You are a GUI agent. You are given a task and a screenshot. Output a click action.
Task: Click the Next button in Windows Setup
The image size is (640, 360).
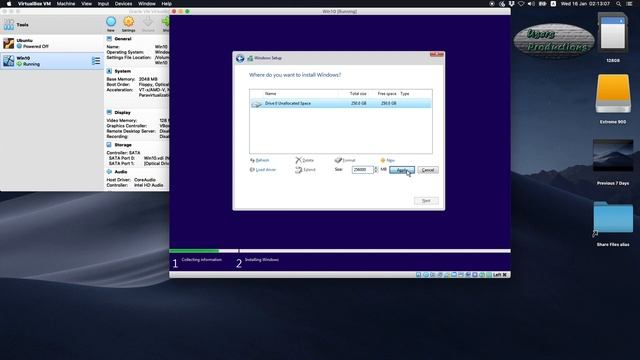click(x=426, y=200)
